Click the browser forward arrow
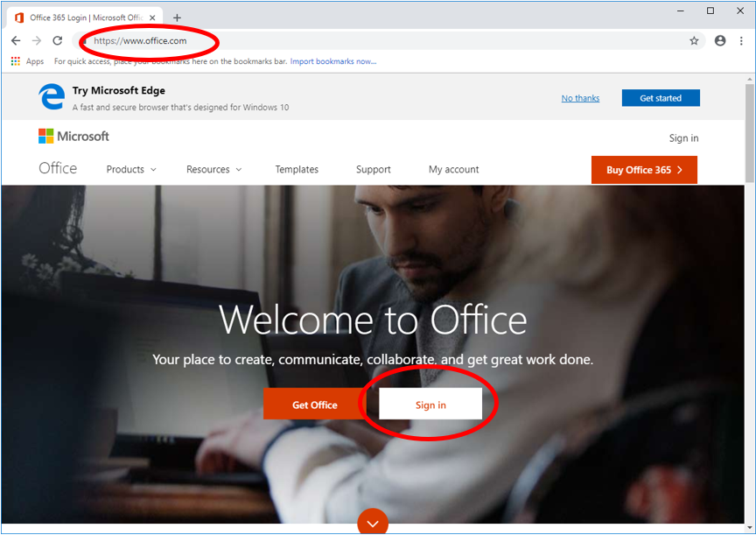 (x=37, y=40)
